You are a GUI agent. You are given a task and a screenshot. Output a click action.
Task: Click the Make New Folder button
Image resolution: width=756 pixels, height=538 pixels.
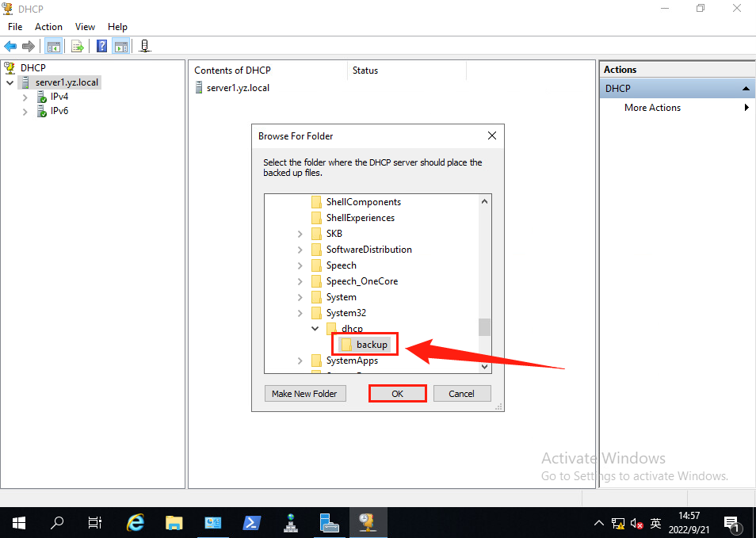[x=305, y=394]
